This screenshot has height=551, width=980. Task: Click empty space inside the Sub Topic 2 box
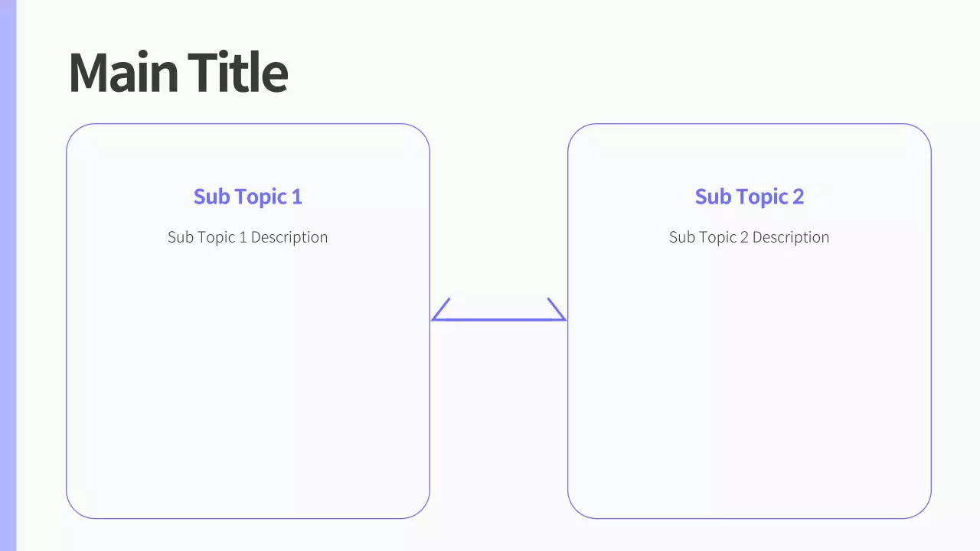point(749,383)
